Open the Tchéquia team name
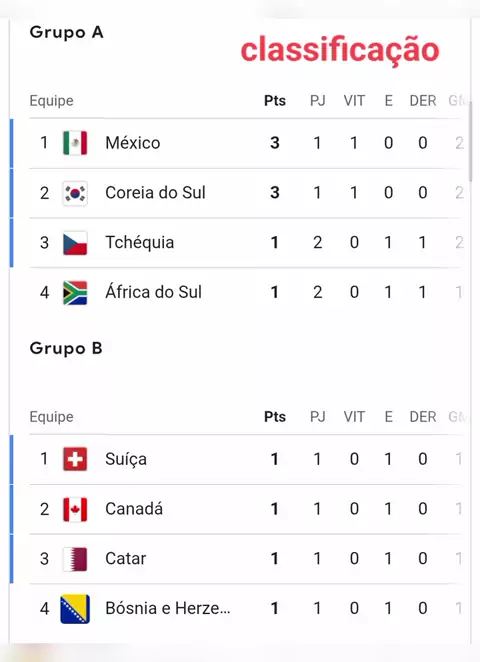 click(139, 243)
